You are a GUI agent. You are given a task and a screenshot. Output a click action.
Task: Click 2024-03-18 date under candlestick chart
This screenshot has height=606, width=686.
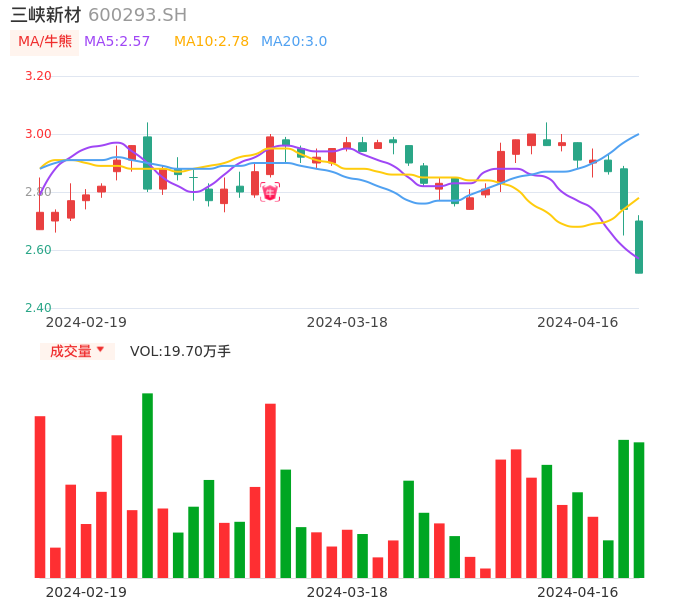tap(347, 322)
